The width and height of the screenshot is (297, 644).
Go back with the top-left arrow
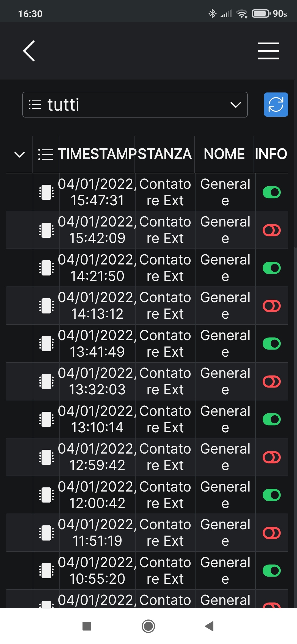point(29,51)
